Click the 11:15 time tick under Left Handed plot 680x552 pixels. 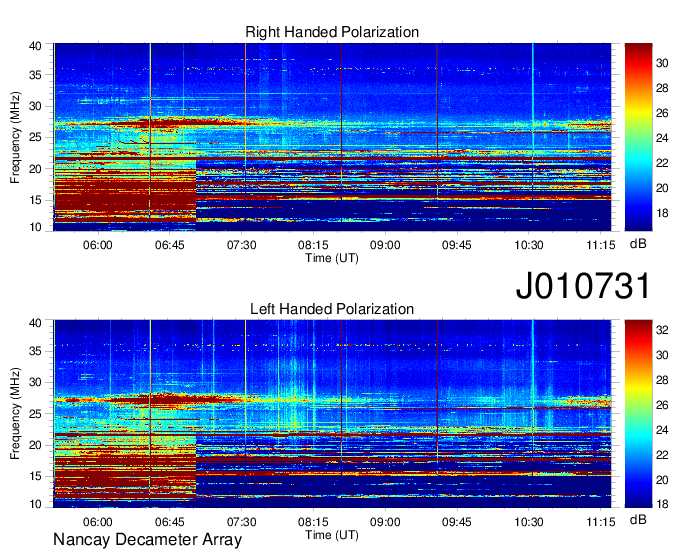point(601,522)
